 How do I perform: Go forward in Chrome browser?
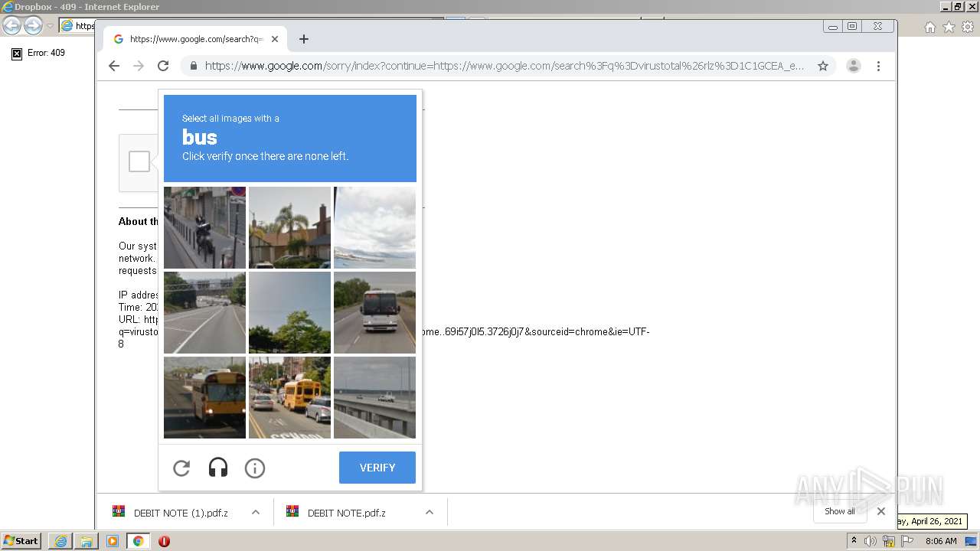(139, 66)
